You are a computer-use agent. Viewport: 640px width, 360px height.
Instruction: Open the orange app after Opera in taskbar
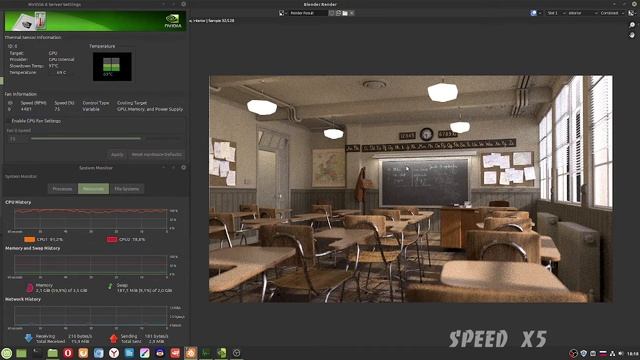[83, 353]
